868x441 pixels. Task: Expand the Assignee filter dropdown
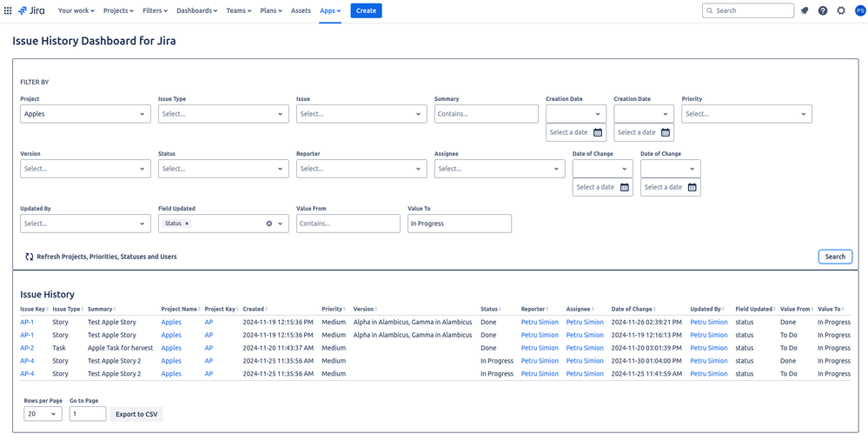click(500, 169)
